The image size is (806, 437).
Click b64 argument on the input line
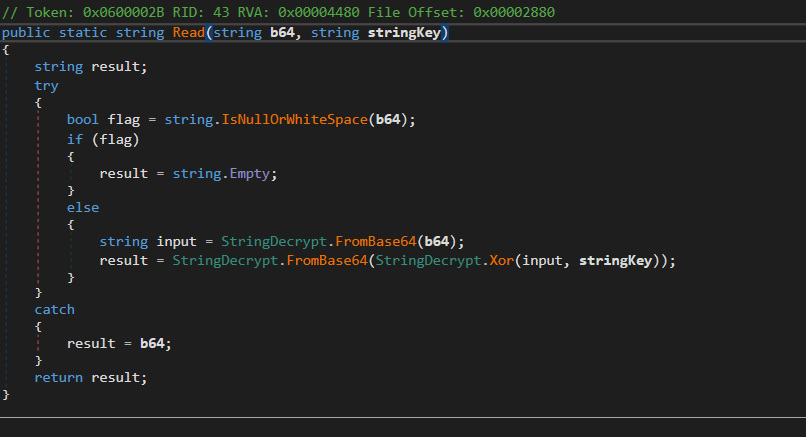pos(437,242)
